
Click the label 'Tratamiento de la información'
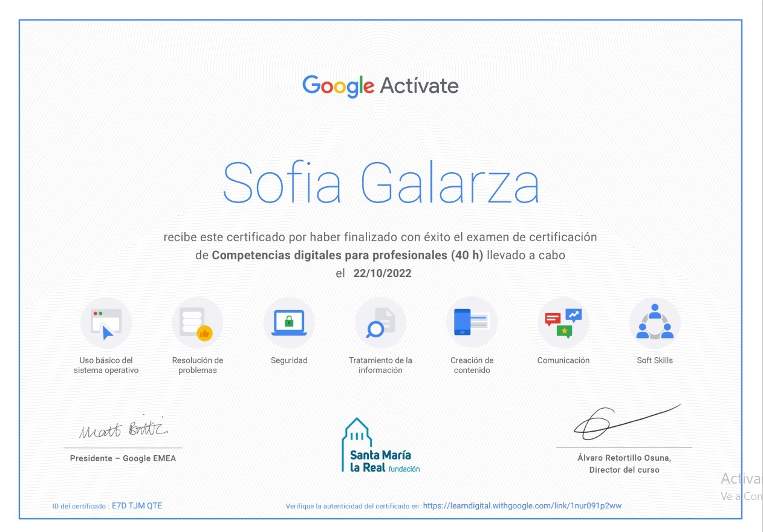click(380, 365)
